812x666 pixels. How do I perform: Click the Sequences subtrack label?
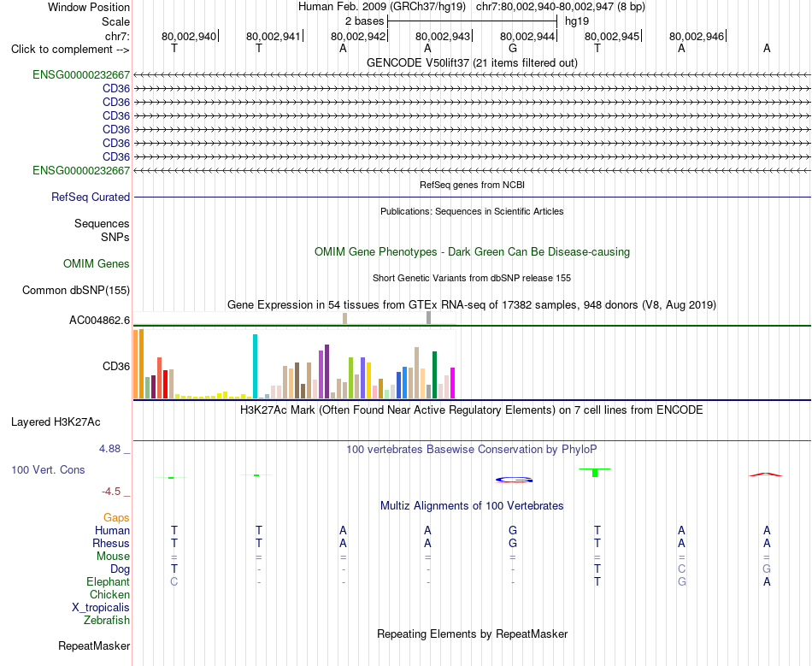[102, 223]
